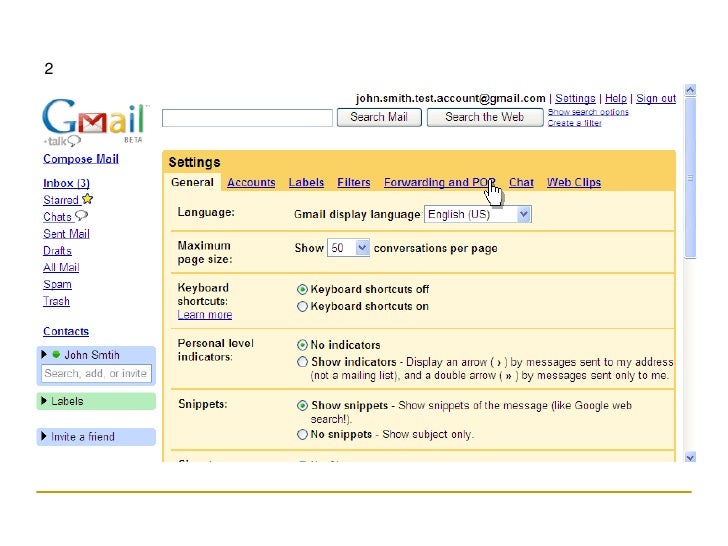Select Keyboard shortcuts off radio button

[x=302, y=290]
